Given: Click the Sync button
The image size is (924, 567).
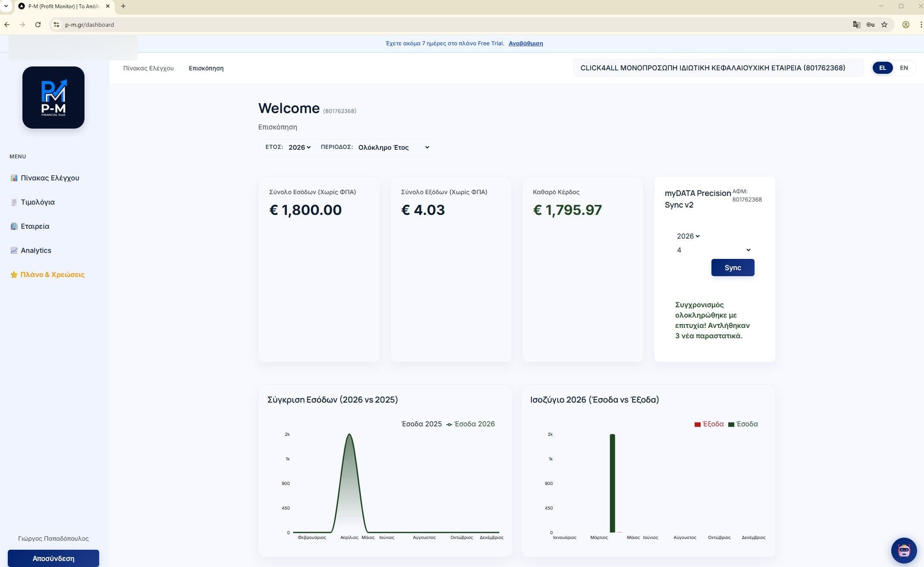Looking at the screenshot, I should point(733,268).
